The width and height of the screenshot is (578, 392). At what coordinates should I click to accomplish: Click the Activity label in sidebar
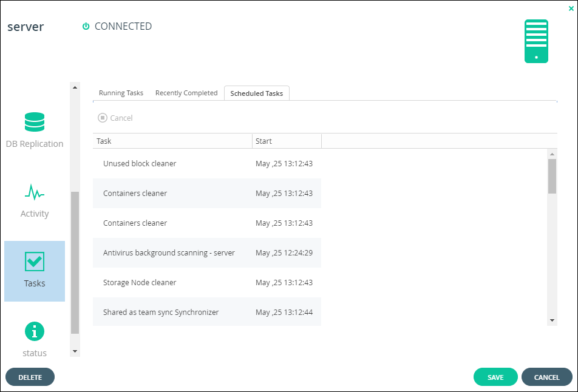pos(35,214)
